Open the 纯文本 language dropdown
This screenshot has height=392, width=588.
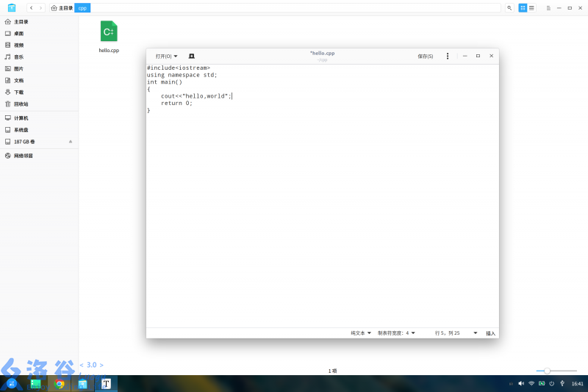click(x=360, y=333)
